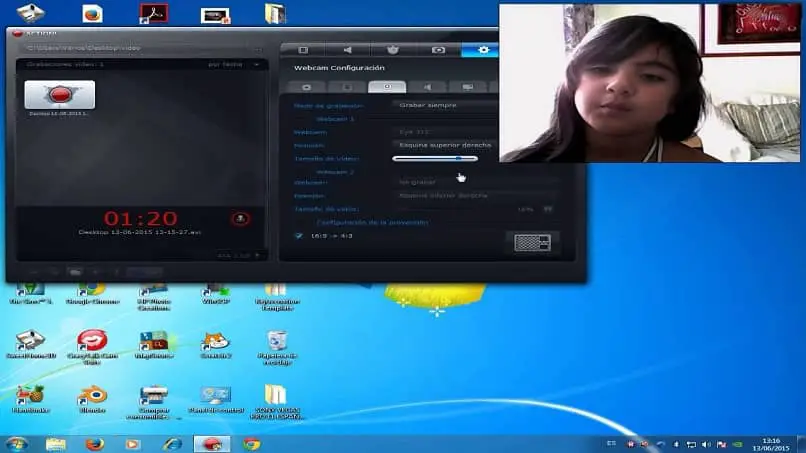Open the screenshot tab with camera icon
Screen dimensions: 806x453
(x=438, y=50)
